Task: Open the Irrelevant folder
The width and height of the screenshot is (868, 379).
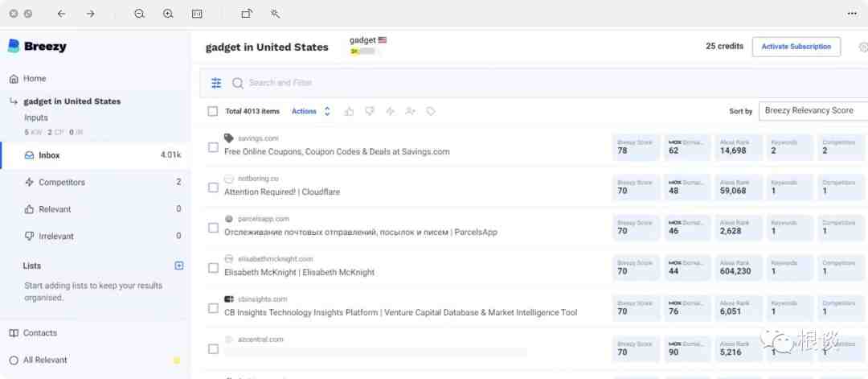Action: pyautogui.click(x=95, y=236)
